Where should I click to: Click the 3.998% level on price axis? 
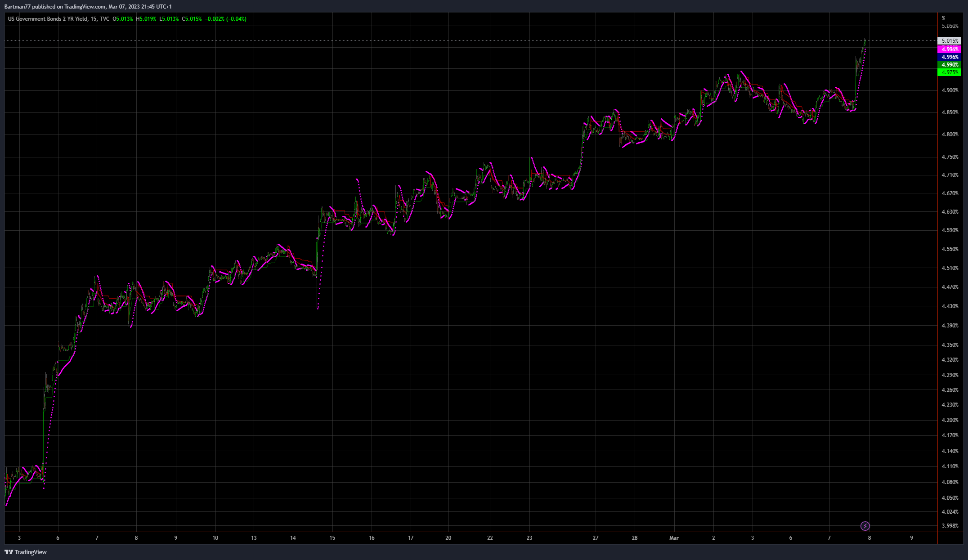pyautogui.click(x=950, y=526)
